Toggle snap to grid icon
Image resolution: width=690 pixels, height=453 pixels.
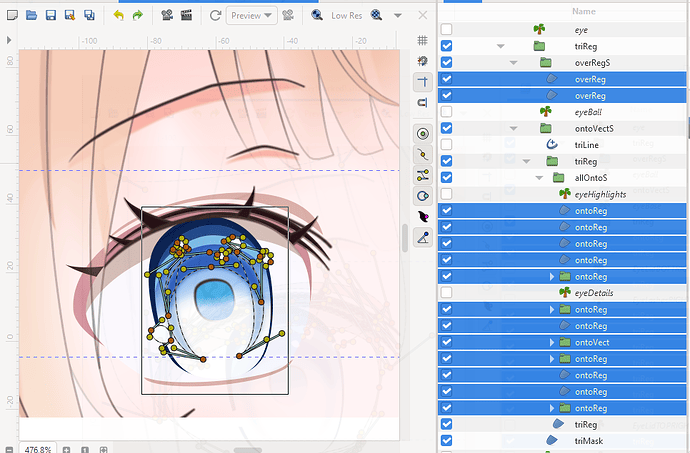422,61
